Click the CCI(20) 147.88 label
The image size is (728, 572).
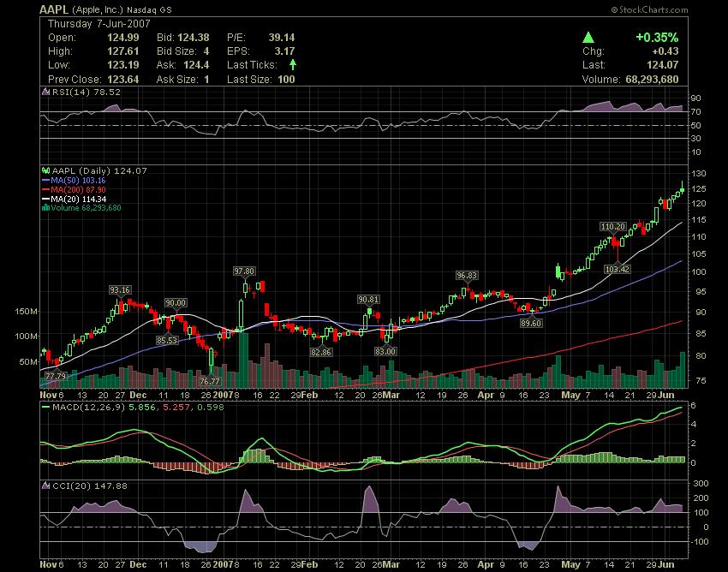tap(90, 486)
